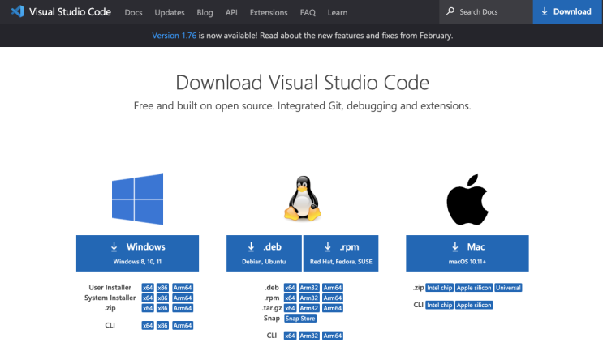Download the Mac big button
The height and width of the screenshot is (364, 603).
(467, 253)
